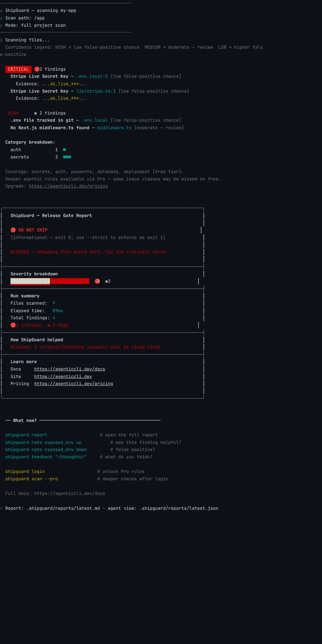Image resolution: width=322 pixels, height=644 pixels.
Task: Click the '.shipguard/reports/latest.md' report path
Action: click(x=63, y=508)
